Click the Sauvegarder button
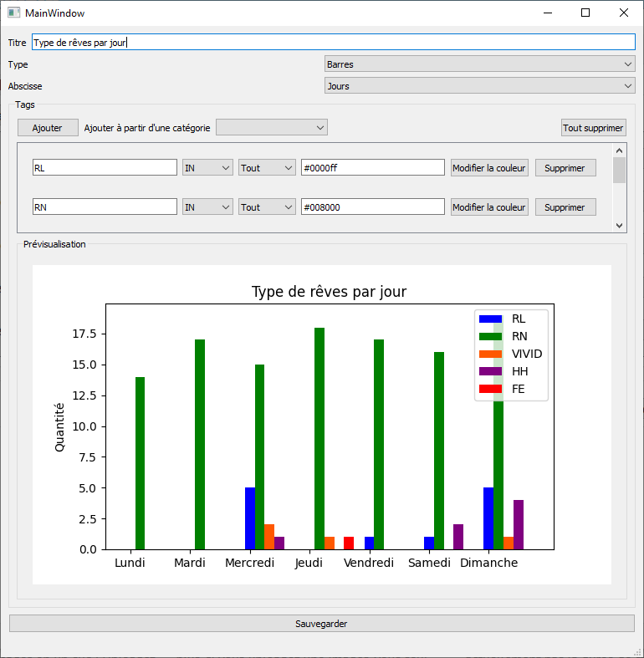Screen dimensions: 644x658 point(321,624)
